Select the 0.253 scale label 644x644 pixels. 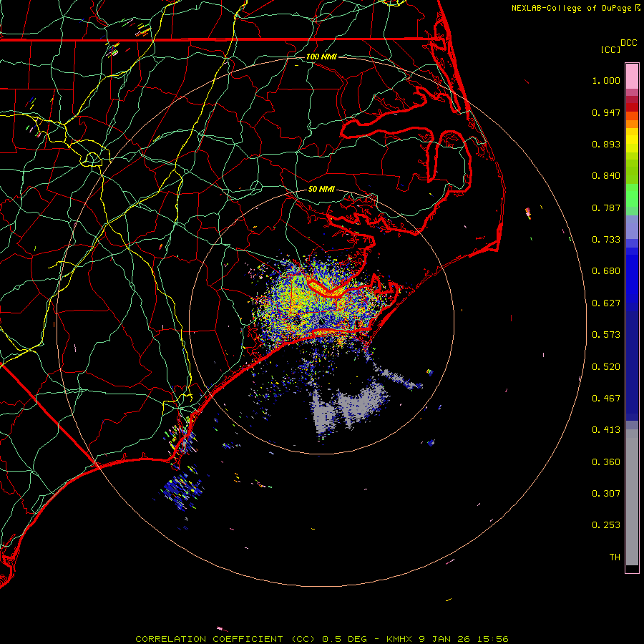tap(606, 525)
